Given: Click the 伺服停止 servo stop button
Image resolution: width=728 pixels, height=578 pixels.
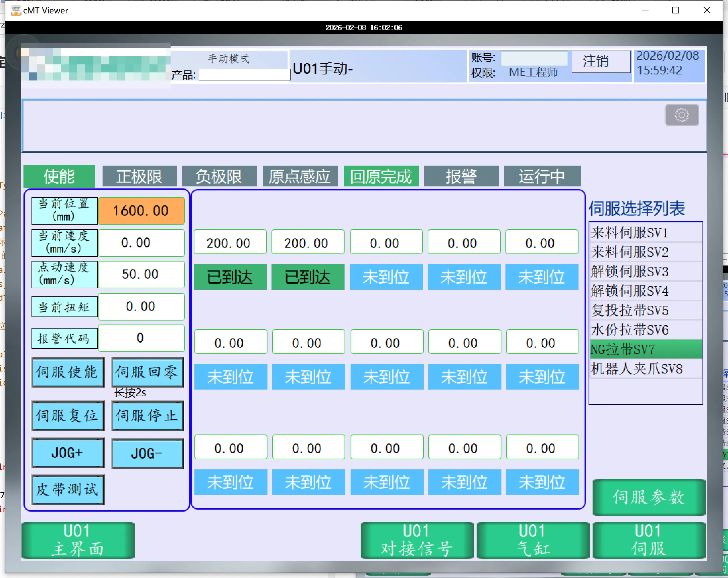Looking at the screenshot, I should coord(147,415).
